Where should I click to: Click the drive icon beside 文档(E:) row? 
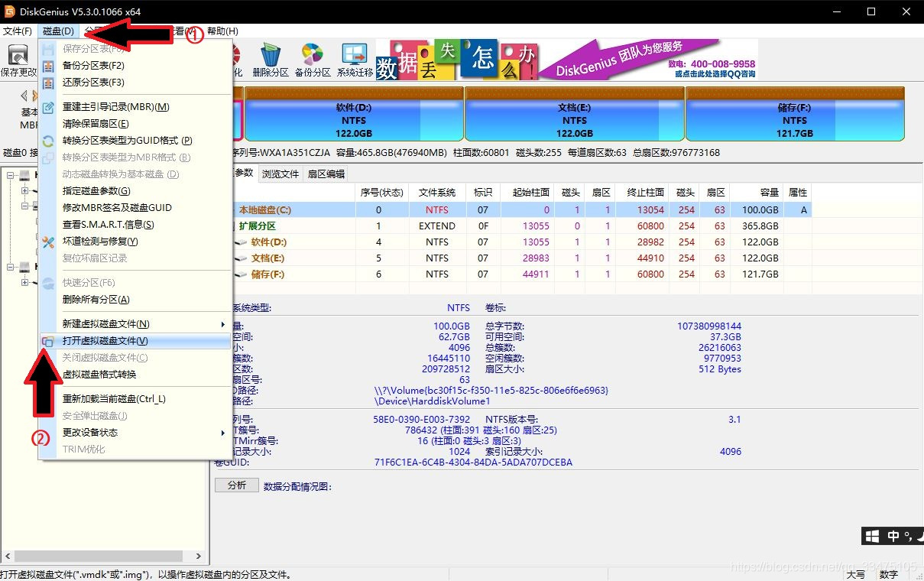click(241, 258)
